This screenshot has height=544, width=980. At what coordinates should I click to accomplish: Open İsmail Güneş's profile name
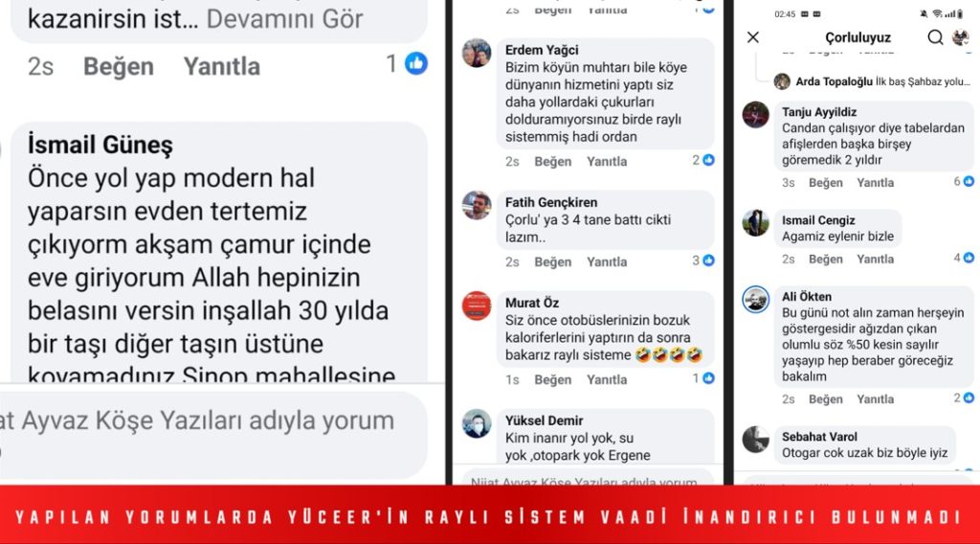(100, 145)
